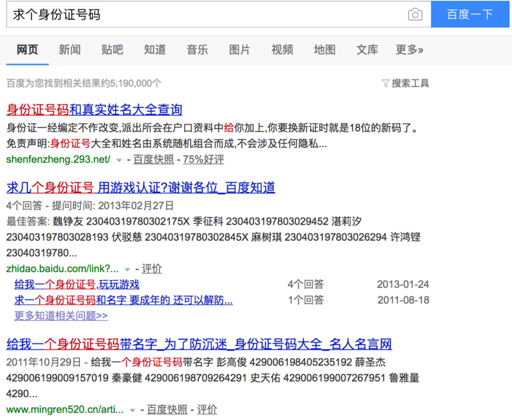The height and width of the screenshot is (420, 512).
Task: Open dropdown arrow beside zhidao.baidu.com link
Action: tap(127, 269)
